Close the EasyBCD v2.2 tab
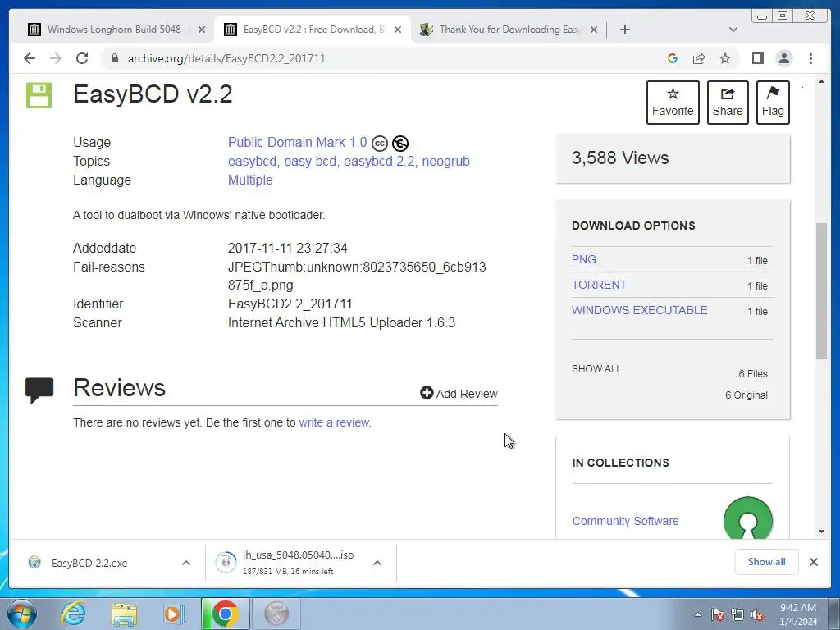840x630 pixels. pyautogui.click(x=398, y=30)
